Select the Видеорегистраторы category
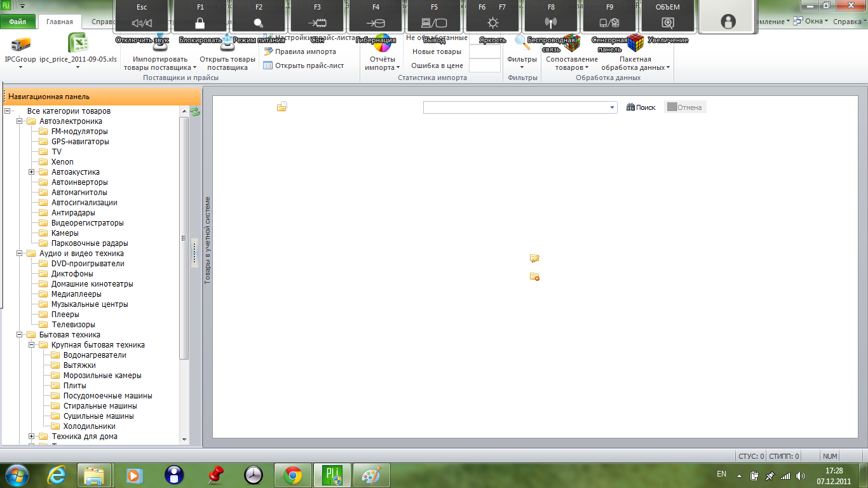 88,223
